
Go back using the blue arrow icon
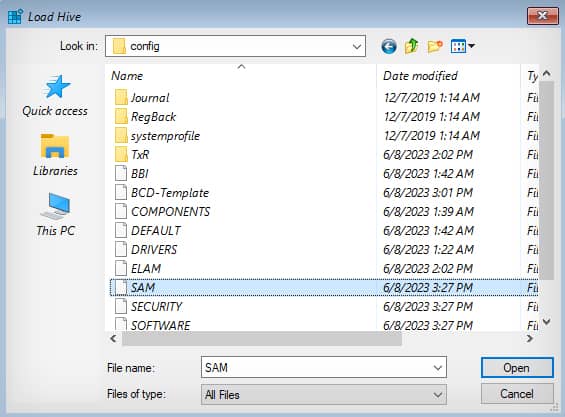click(x=389, y=46)
